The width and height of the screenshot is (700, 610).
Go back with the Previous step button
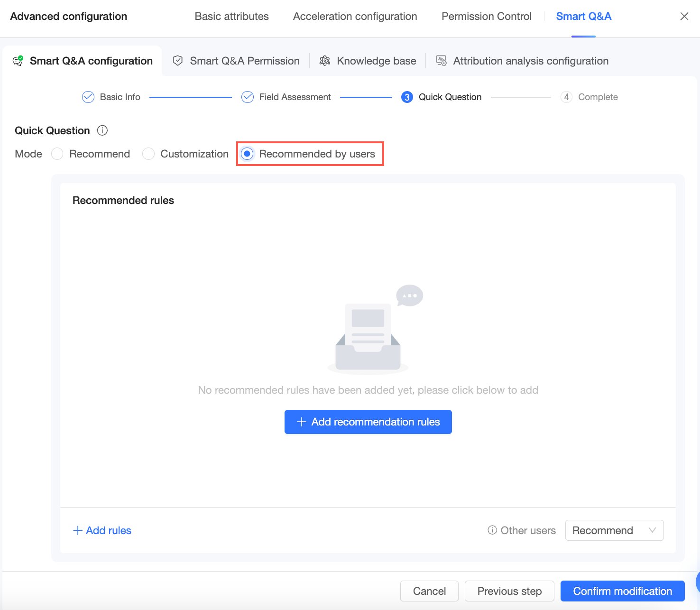[509, 591]
